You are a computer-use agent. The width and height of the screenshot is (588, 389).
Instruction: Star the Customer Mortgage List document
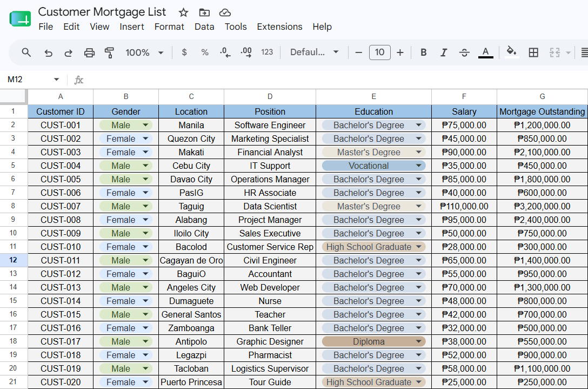183,13
